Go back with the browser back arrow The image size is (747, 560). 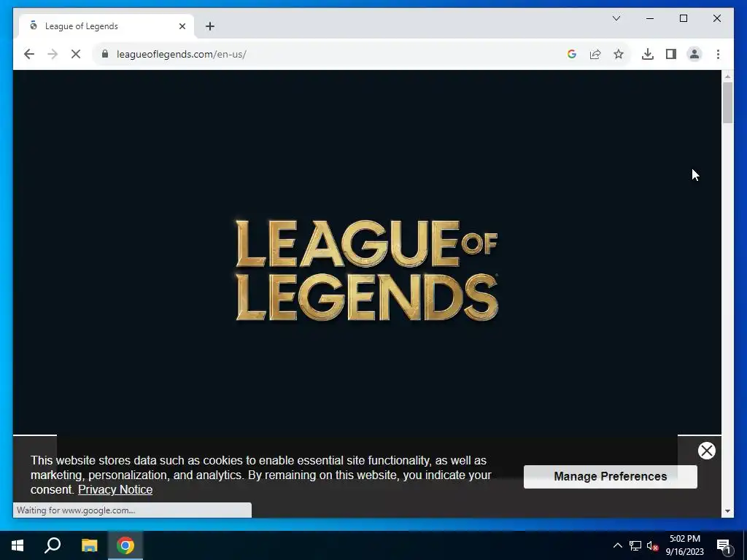coord(29,54)
